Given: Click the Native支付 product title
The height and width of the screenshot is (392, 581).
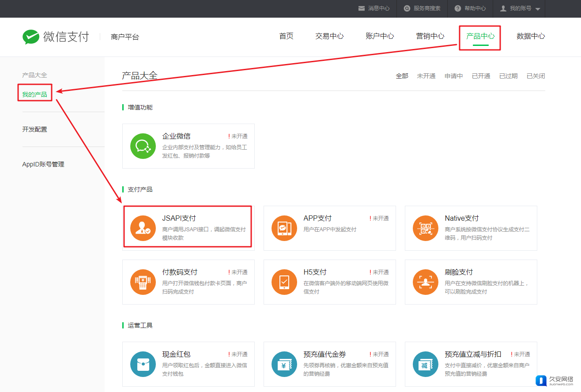Looking at the screenshot, I should pyautogui.click(x=462, y=218).
